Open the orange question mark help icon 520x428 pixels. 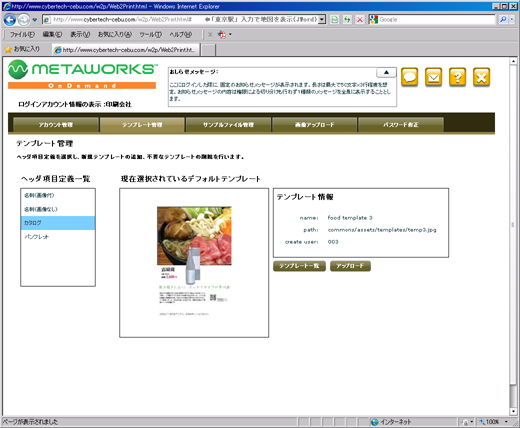point(457,77)
